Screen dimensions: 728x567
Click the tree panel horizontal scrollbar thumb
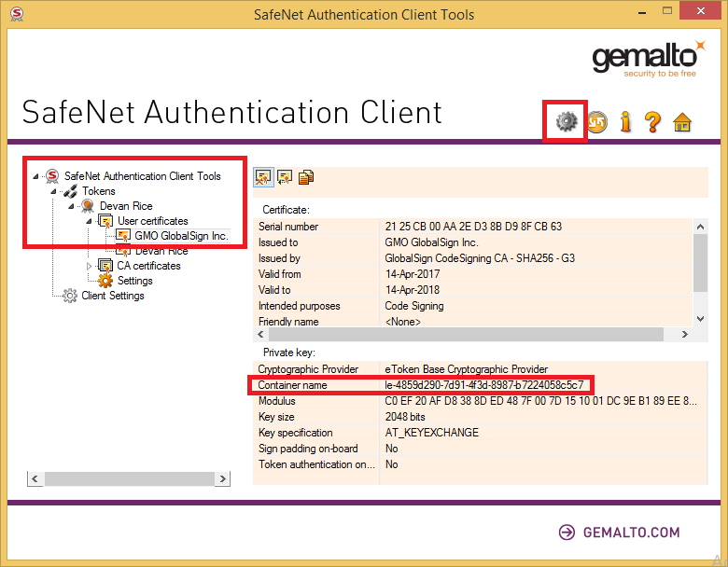click(129, 478)
